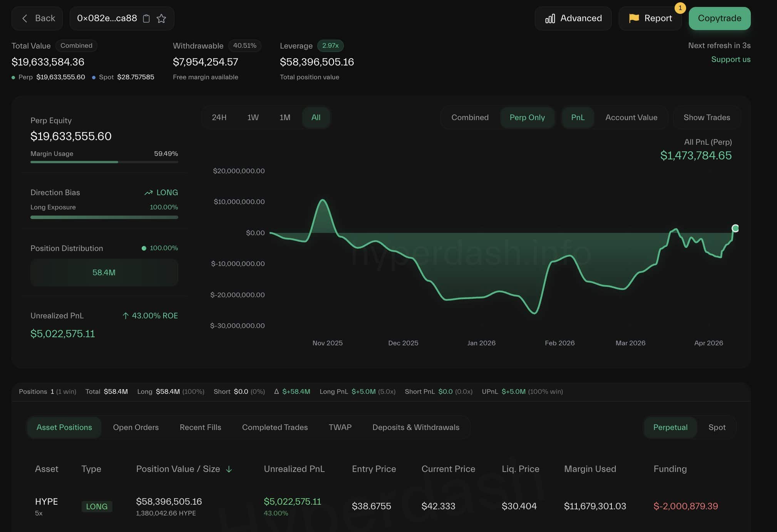The width and height of the screenshot is (777, 532).
Task: Click the 58.4M position distribution block
Action: click(x=104, y=273)
